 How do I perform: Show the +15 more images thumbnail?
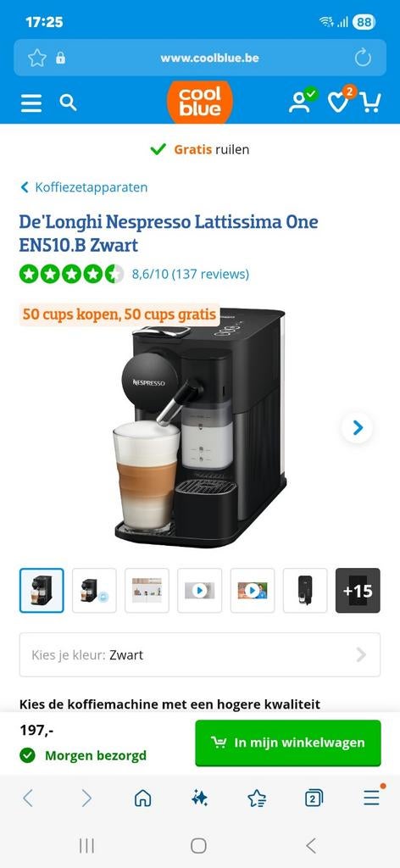(x=358, y=591)
